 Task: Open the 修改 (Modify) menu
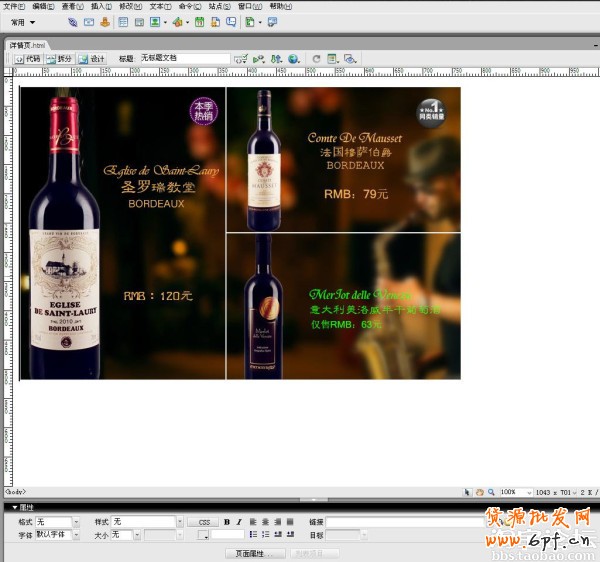point(131,7)
